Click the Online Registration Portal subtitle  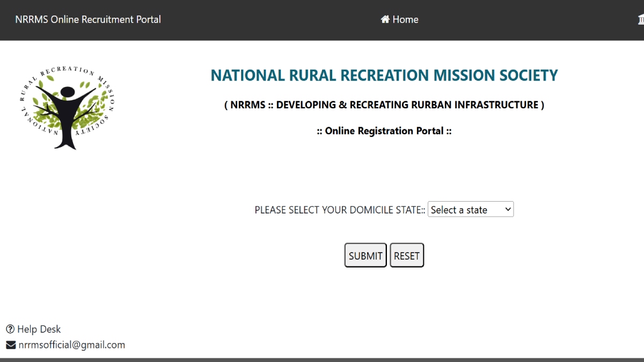(384, 130)
